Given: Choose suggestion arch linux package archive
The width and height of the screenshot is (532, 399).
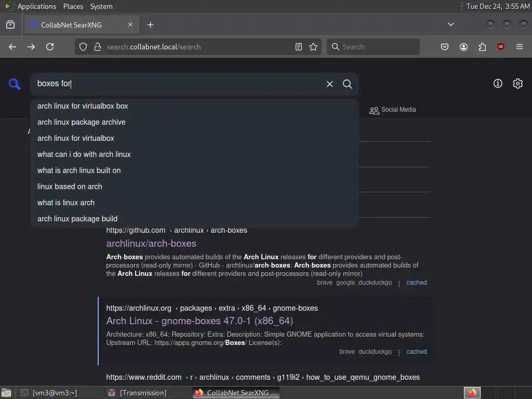Looking at the screenshot, I should pos(194,122).
